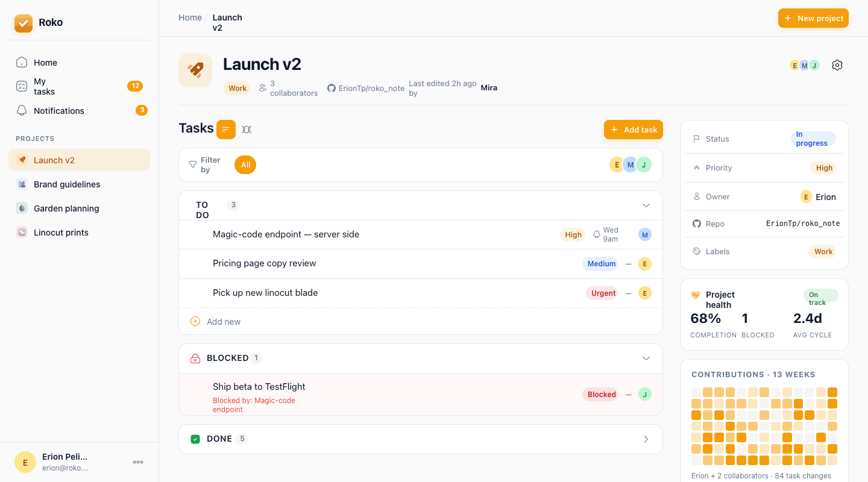
Task: Open Medium priority badge on Pricing task
Action: click(601, 264)
